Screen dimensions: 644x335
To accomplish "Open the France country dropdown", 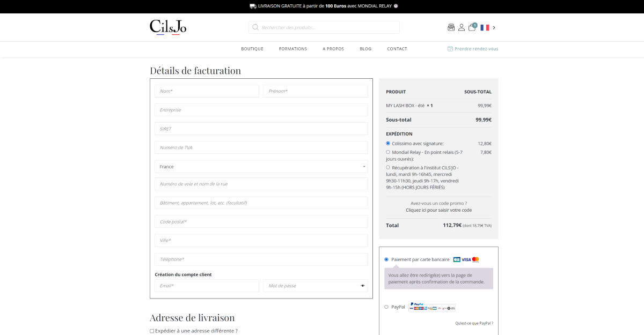I will (261, 167).
